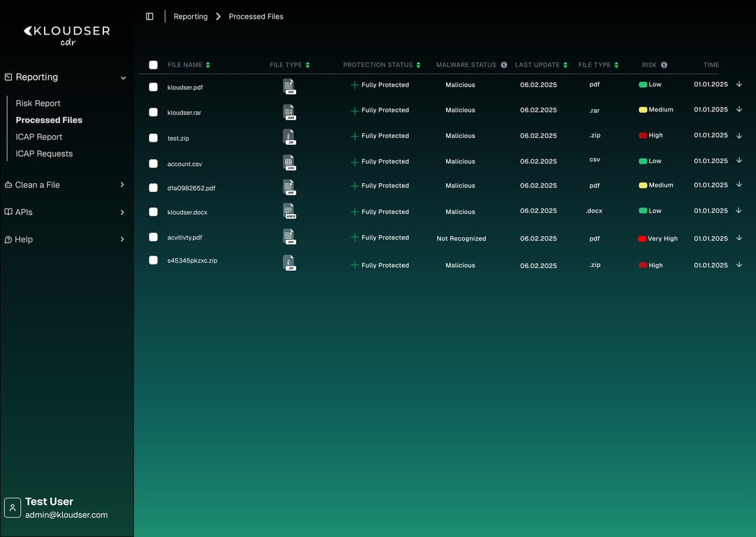Sort by File Type column next to Risk
Screen dimensions: 756x537
616,65
